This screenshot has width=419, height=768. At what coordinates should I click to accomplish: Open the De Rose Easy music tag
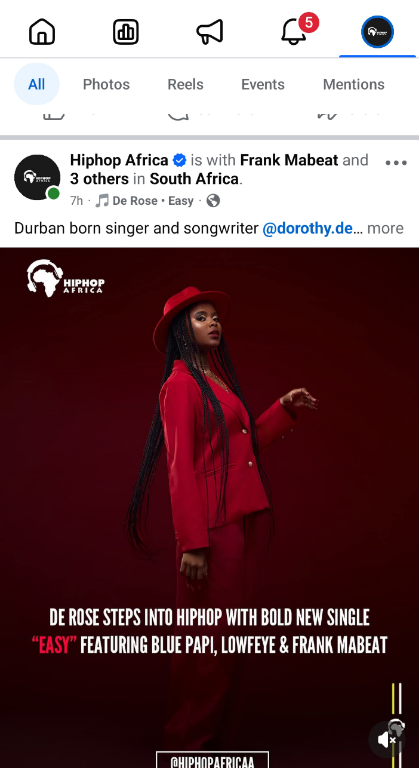145,201
